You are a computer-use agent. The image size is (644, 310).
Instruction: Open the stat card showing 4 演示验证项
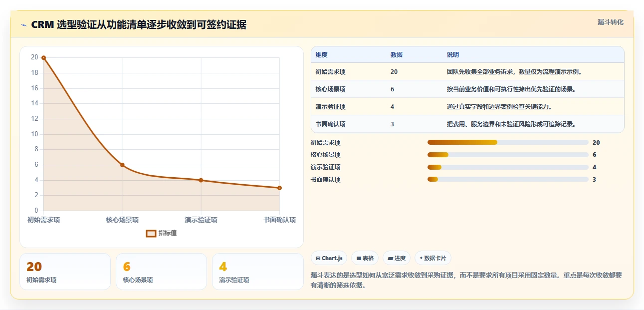(258, 272)
